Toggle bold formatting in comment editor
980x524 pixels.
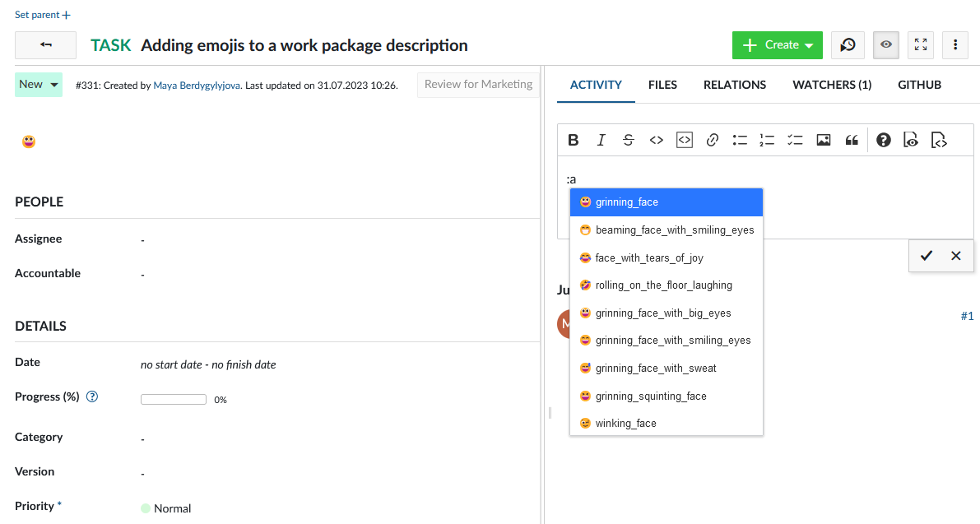pos(574,140)
